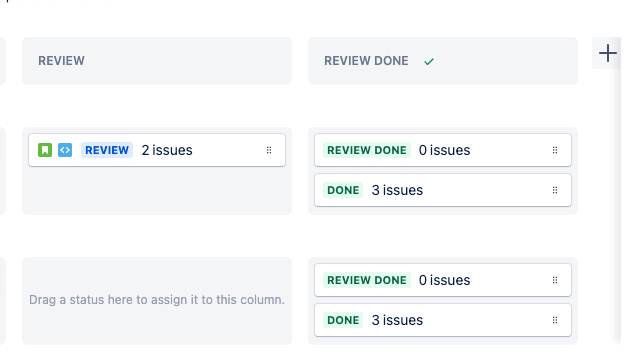
Task: Click the empty 'Drag a status here' drop zone
Action: click(x=157, y=301)
